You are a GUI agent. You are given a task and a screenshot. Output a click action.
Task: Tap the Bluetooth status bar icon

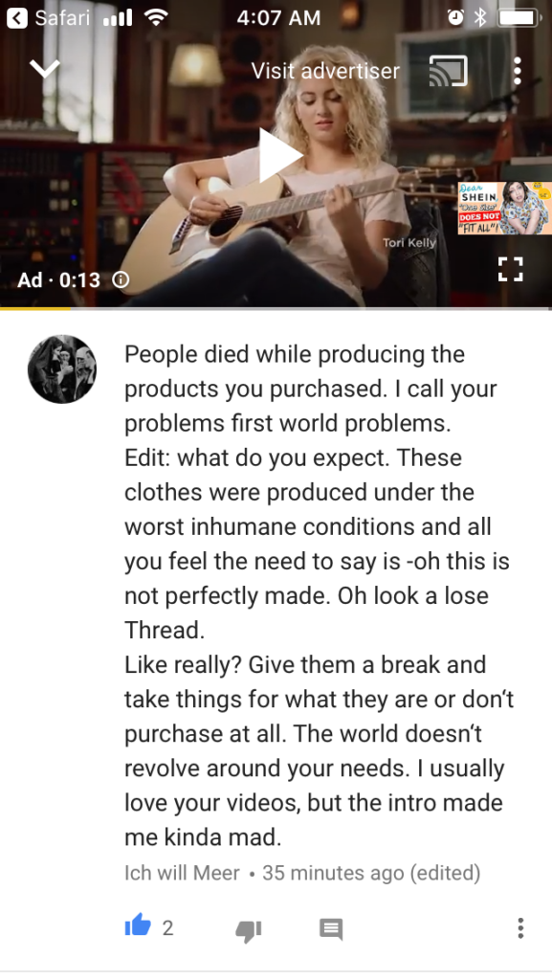click(x=479, y=17)
